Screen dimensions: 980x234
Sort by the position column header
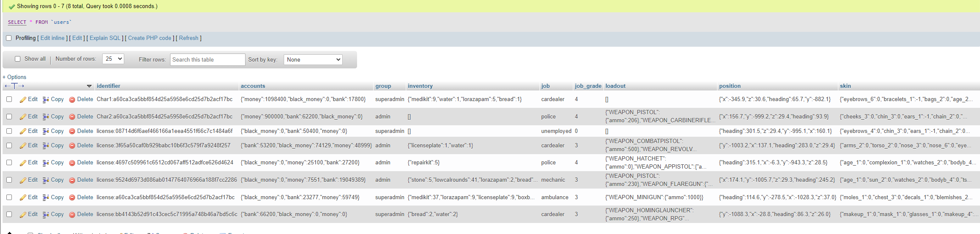click(730, 86)
